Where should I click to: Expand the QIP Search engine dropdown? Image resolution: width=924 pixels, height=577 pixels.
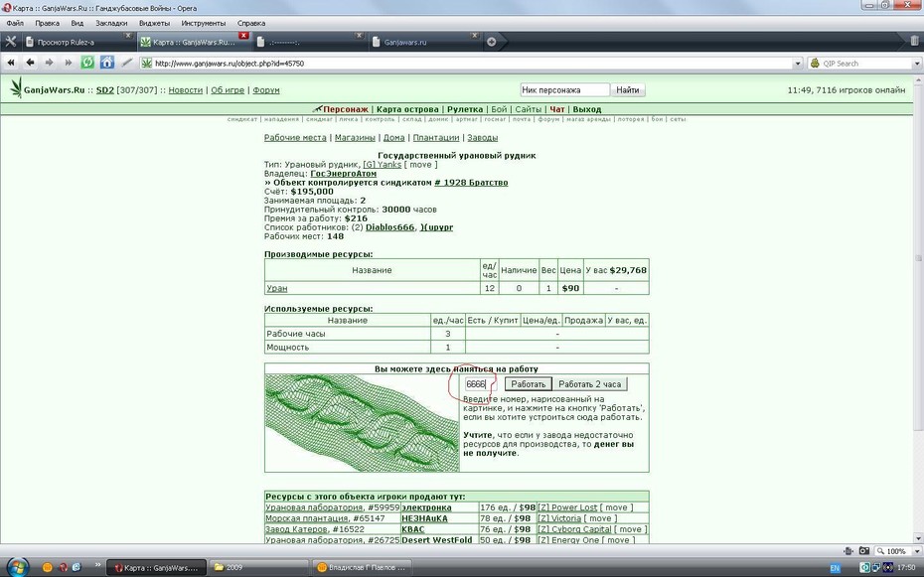pos(917,63)
